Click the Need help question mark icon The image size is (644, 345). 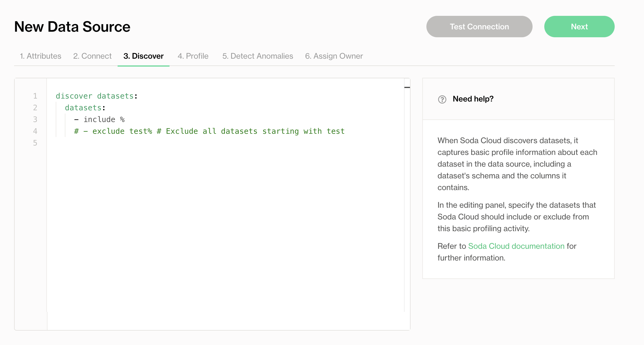[442, 99]
